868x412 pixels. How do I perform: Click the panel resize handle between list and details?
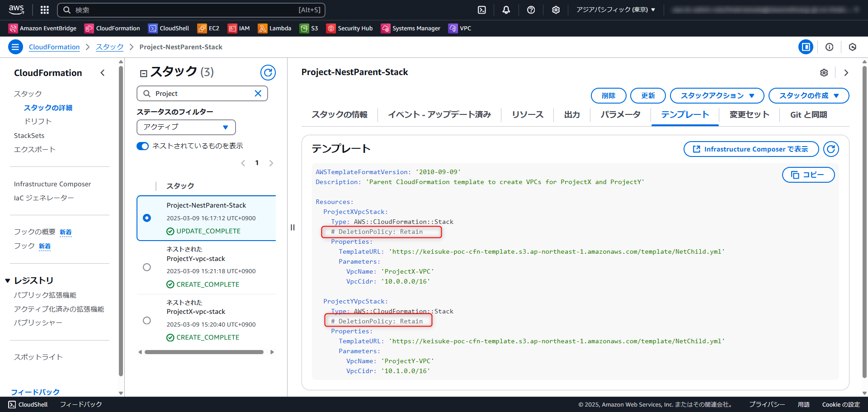[x=292, y=227]
